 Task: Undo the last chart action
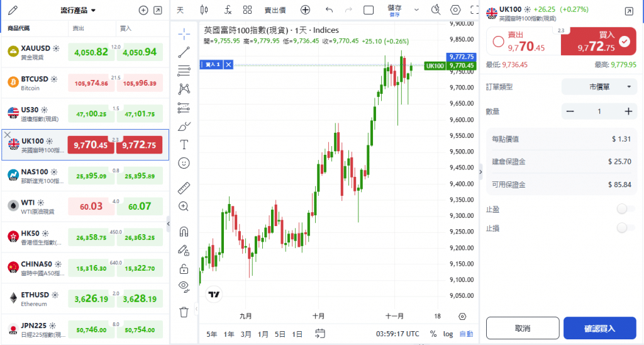(329, 10)
